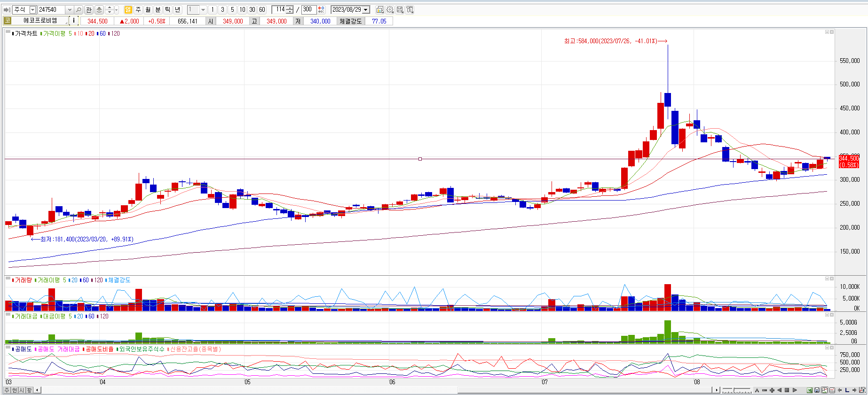Open the chart settings gear icon

coord(390,9)
